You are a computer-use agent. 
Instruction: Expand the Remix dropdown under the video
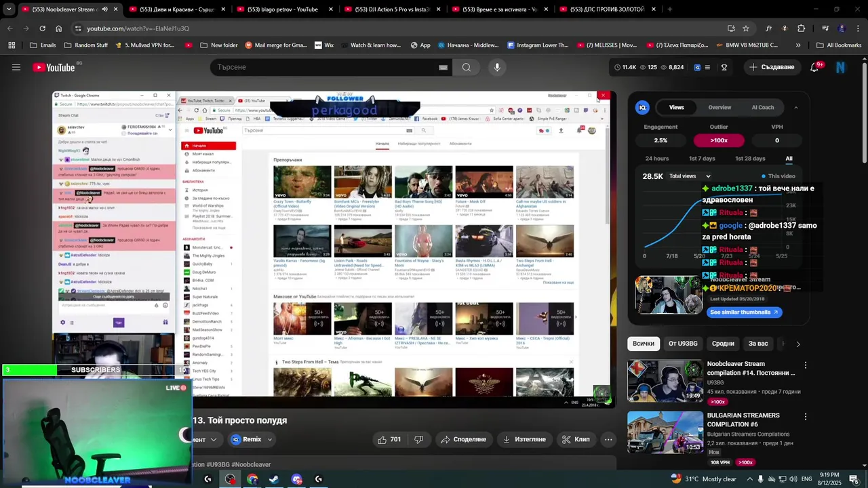[x=269, y=439]
